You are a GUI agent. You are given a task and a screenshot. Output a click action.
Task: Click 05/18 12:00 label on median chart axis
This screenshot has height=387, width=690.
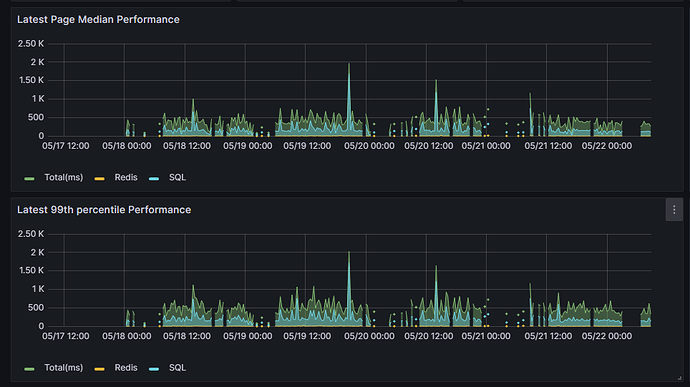click(187, 146)
